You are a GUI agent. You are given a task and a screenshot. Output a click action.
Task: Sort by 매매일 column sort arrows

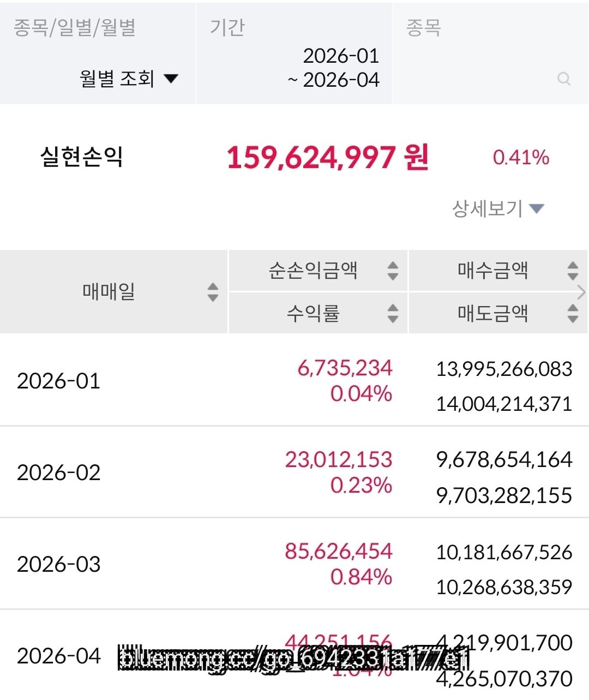[213, 292]
